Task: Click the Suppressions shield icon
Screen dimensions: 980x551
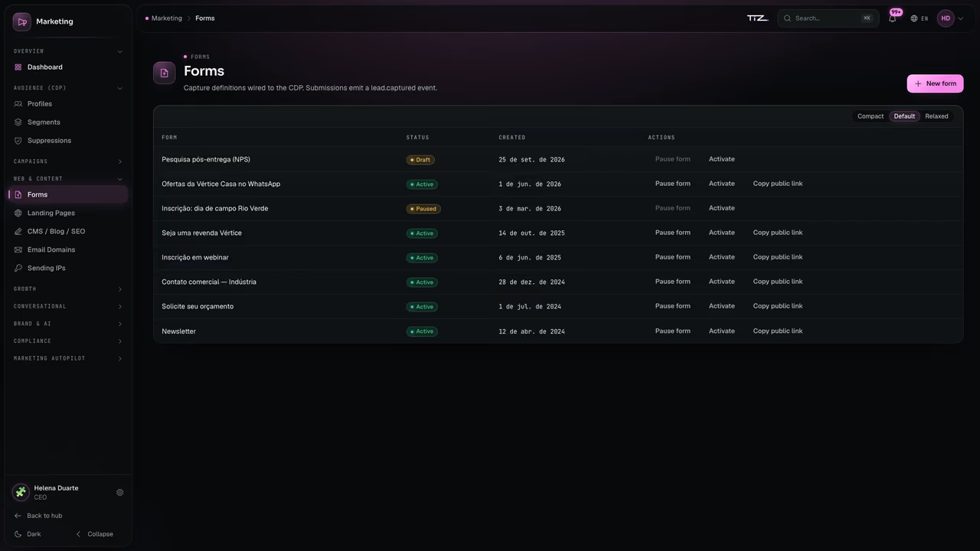Action: pyautogui.click(x=18, y=141)
